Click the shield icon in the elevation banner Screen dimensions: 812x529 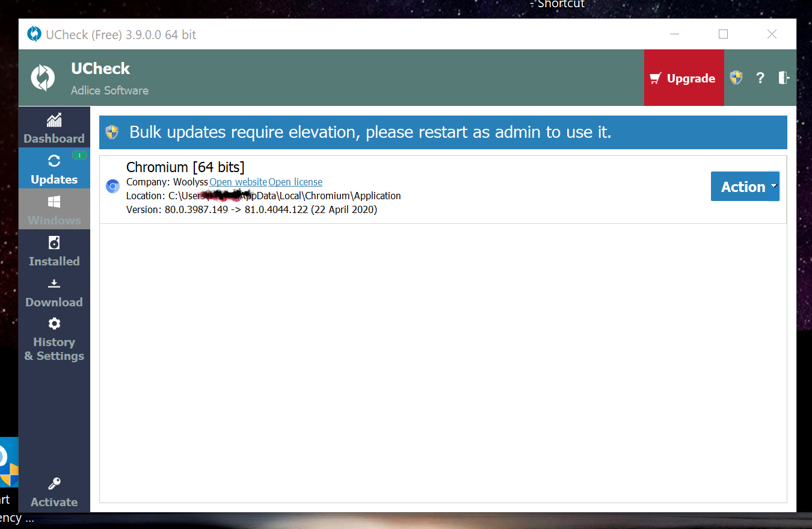(111, 132)
